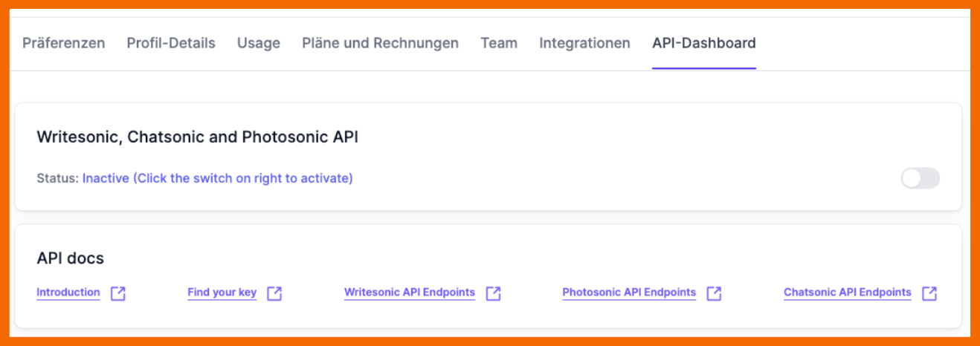Select the Pläne und Rechnungen tab

pyautogui.click(x=380, y=43)
